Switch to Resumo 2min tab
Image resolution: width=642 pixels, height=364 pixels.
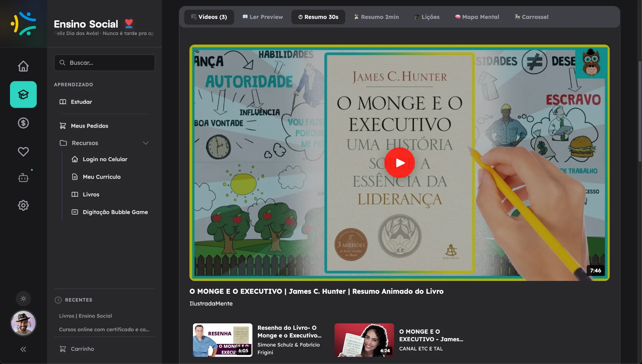point(376,17)
